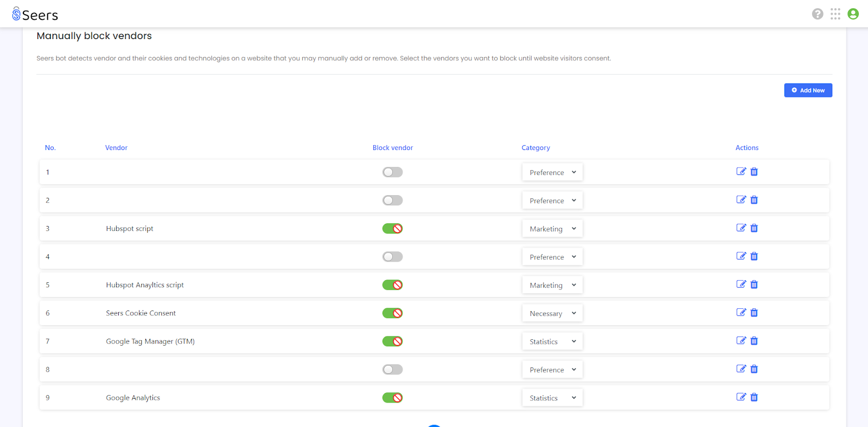Open Seers Cookie Consent Necessary dropdown
This screenshot has width=868, height=427.
pyautogui.click(x=552, y=313)
